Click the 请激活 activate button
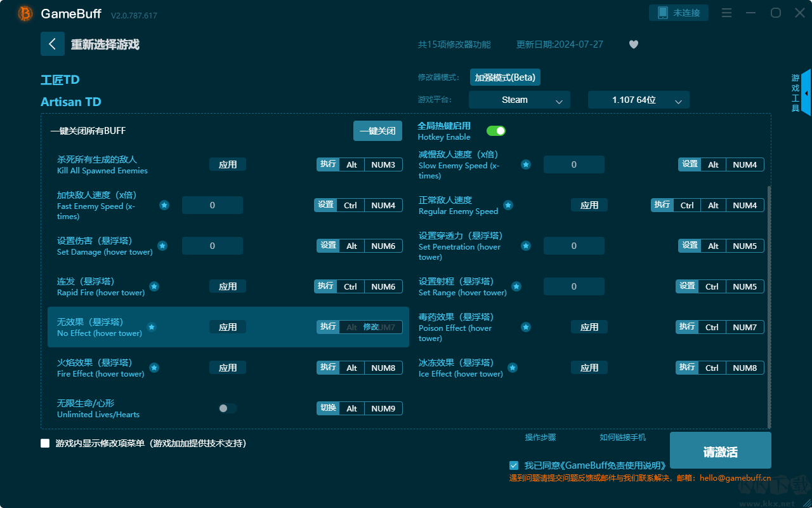Viewport: 812px width, 508px height. 720,451
